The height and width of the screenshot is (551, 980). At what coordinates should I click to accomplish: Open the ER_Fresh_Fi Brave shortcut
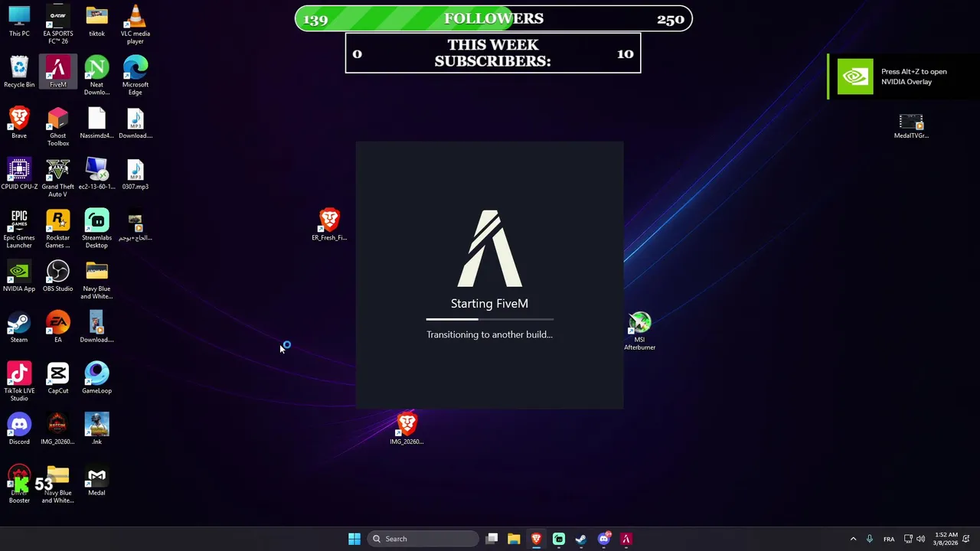329,225
